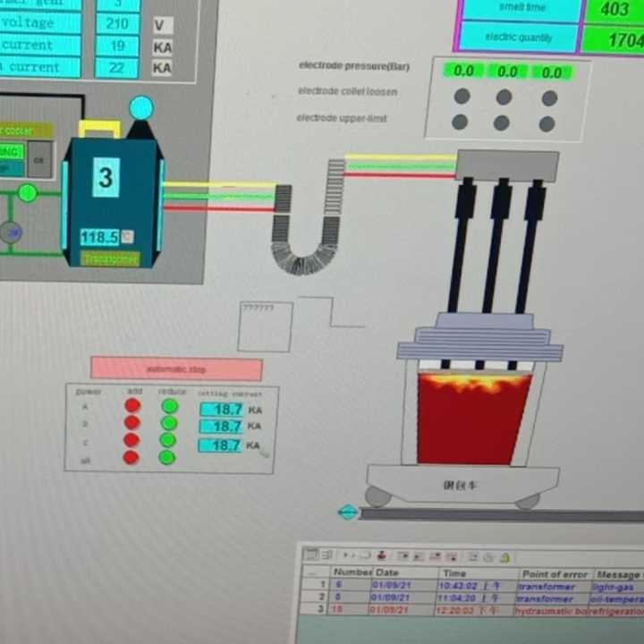Click the yellow-green Transformer label
The height and width of the screenshot is (644, 644).
pyautogui.click(x=110, y=259)
